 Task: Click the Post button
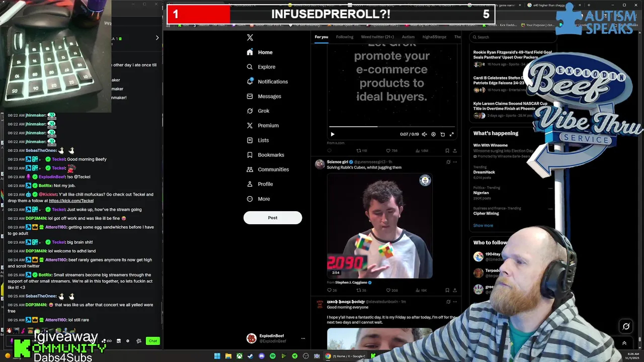pyautogui.click(x=273, y=218)
